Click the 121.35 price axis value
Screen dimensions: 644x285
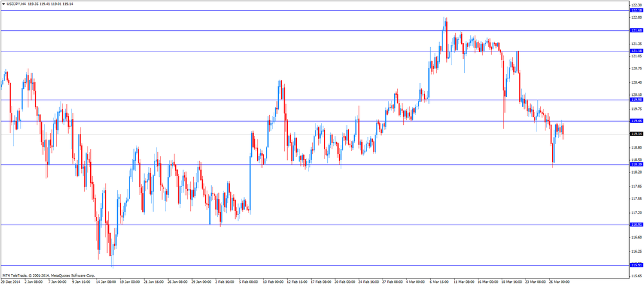[637, 44]
